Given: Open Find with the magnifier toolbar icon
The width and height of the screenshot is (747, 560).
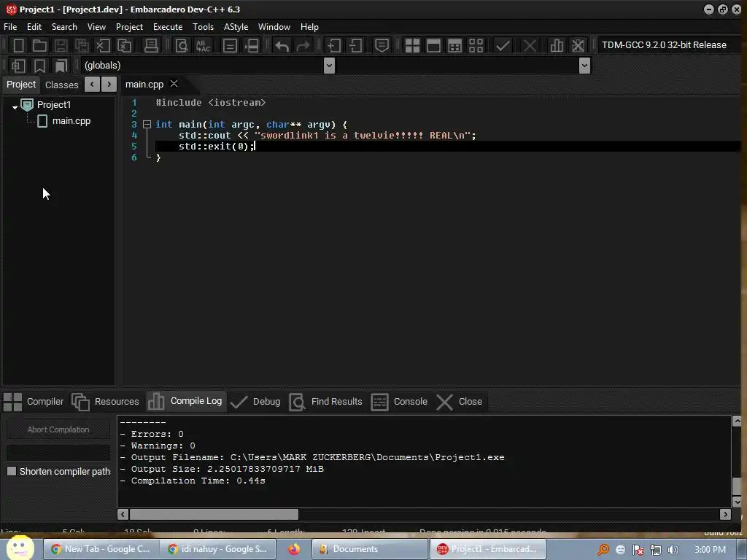Looking at the screenshot, I should [182, 46].
